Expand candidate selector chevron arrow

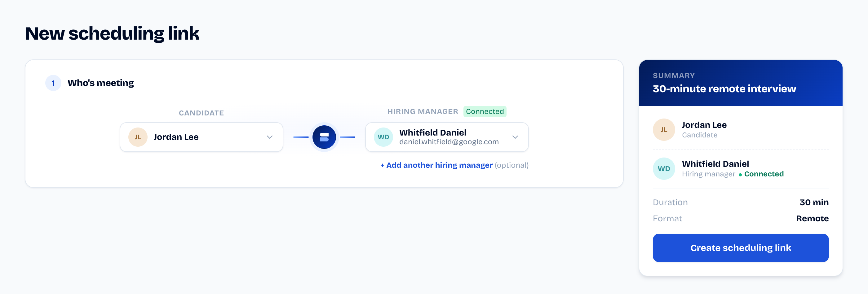(270, 137)
